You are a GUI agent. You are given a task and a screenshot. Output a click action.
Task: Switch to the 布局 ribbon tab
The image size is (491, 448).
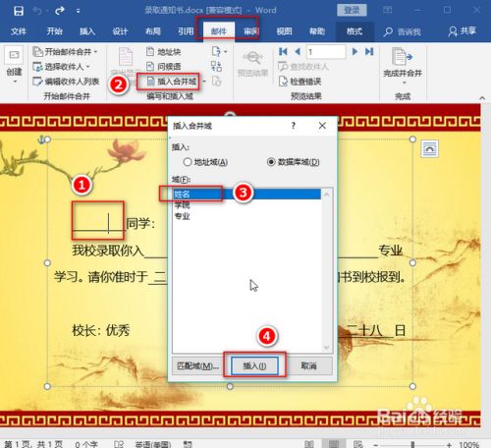point(153,31)
